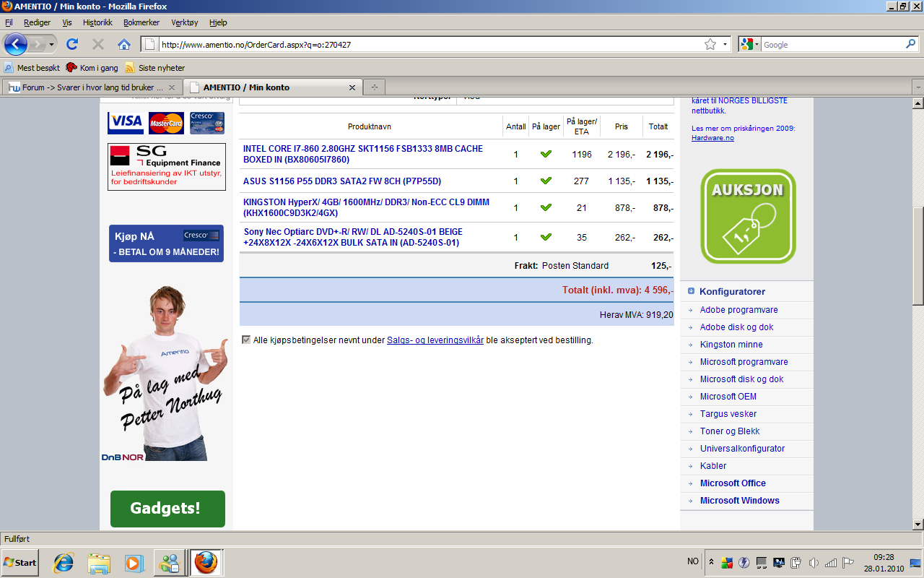Follow the Hardware.no link
The width and height of the screenshot is (924, 578).
click(712, 137)
